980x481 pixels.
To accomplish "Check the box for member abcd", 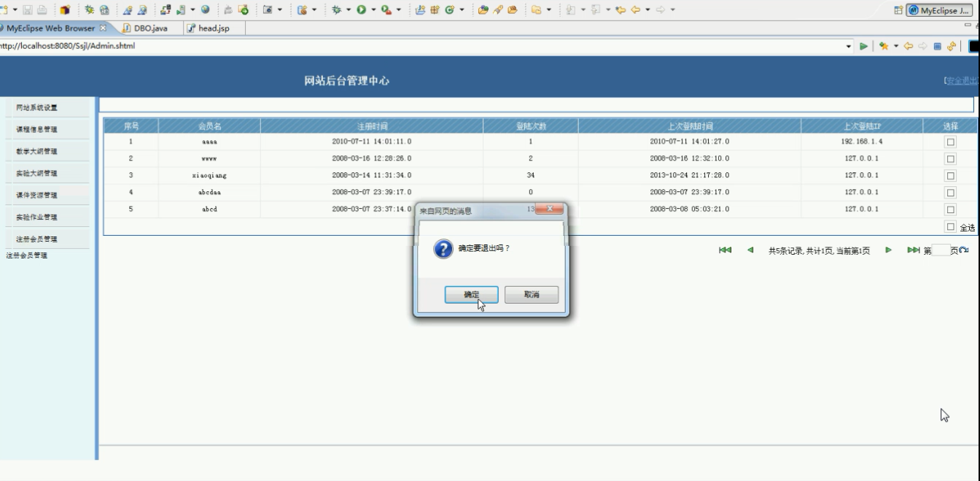I will pos(951,209).
